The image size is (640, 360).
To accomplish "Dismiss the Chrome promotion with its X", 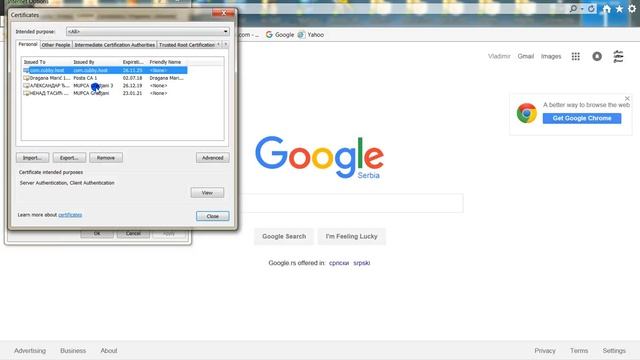I will point(627,98).
